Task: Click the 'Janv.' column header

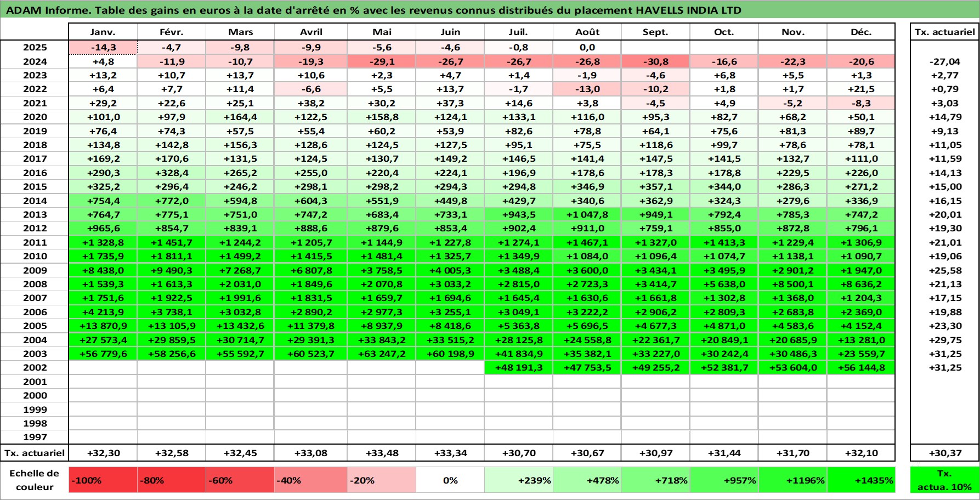Action: pos(103,32)
